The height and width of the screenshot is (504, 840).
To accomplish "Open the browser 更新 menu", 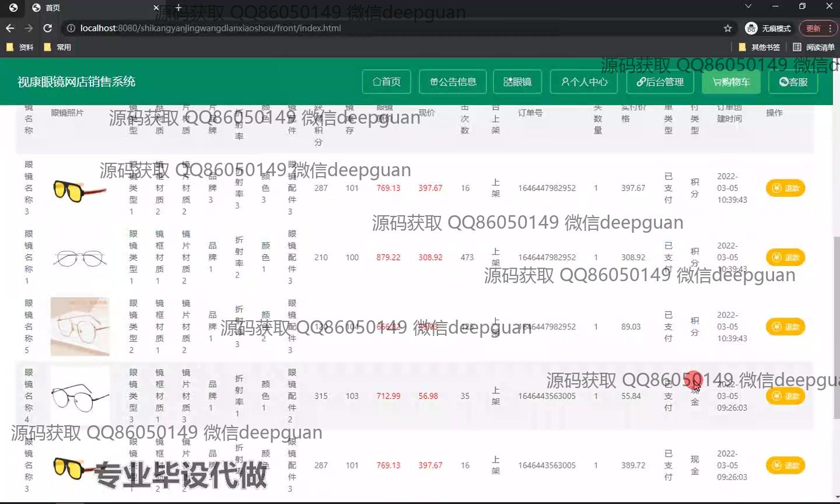I will (818, 28).
